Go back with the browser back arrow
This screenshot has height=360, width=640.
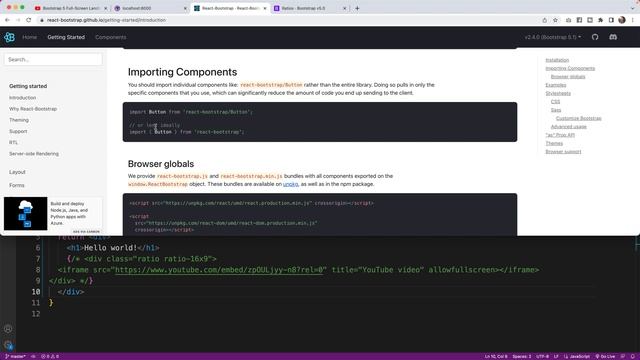click(7, 20)
